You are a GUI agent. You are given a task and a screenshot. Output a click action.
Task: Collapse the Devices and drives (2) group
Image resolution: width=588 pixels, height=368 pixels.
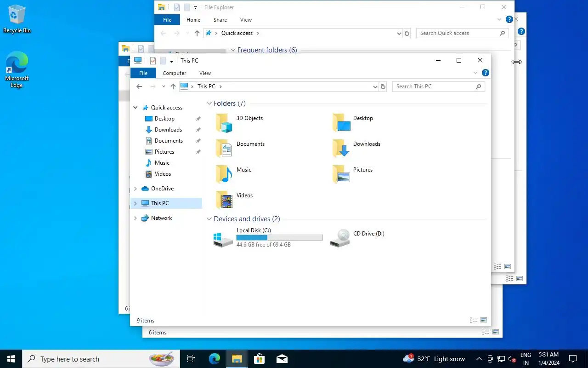(209, 219)
